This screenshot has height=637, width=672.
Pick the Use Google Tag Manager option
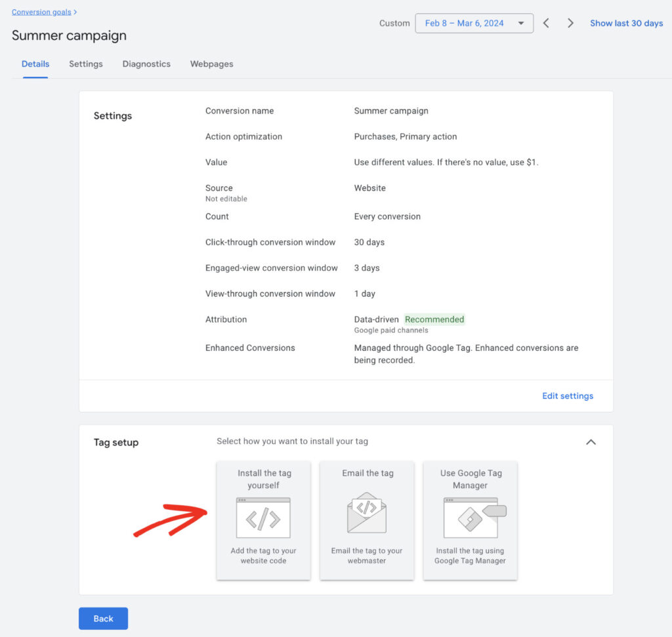pos(470,520)
